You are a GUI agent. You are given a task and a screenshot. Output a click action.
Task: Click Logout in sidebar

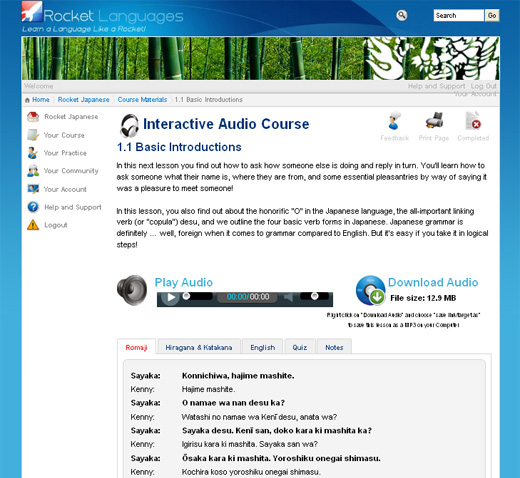(56, 225)
